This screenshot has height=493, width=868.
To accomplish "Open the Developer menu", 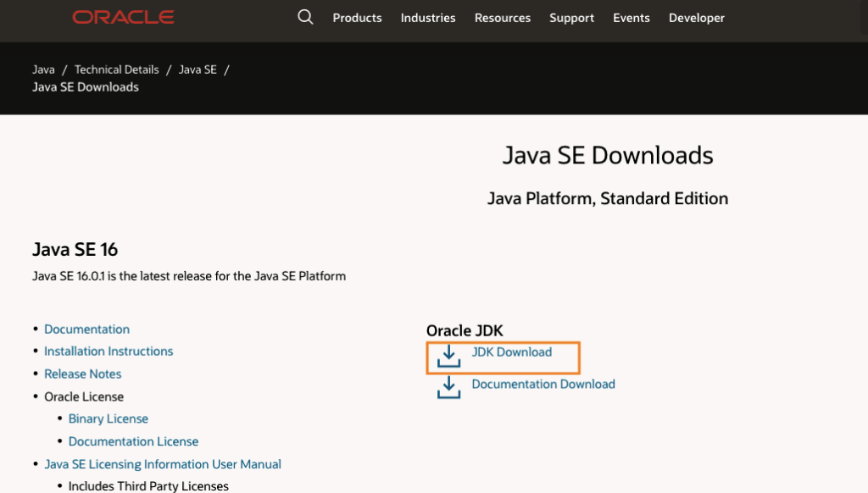I will 697,18.
